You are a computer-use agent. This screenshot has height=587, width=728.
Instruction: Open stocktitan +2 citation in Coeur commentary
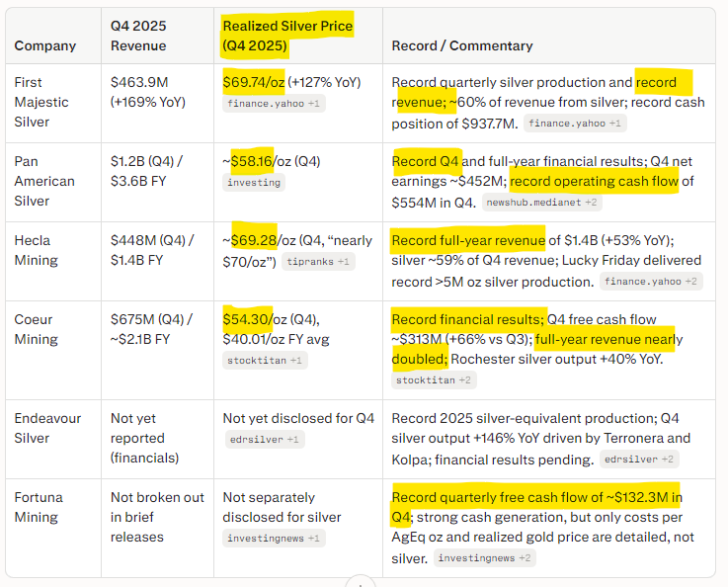click(431, 380)
